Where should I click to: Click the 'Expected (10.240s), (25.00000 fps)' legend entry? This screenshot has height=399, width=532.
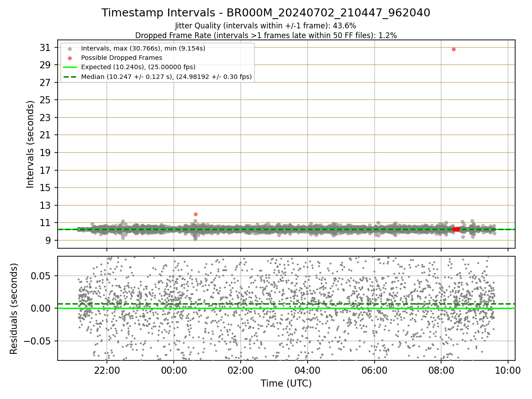click(138, 67)
